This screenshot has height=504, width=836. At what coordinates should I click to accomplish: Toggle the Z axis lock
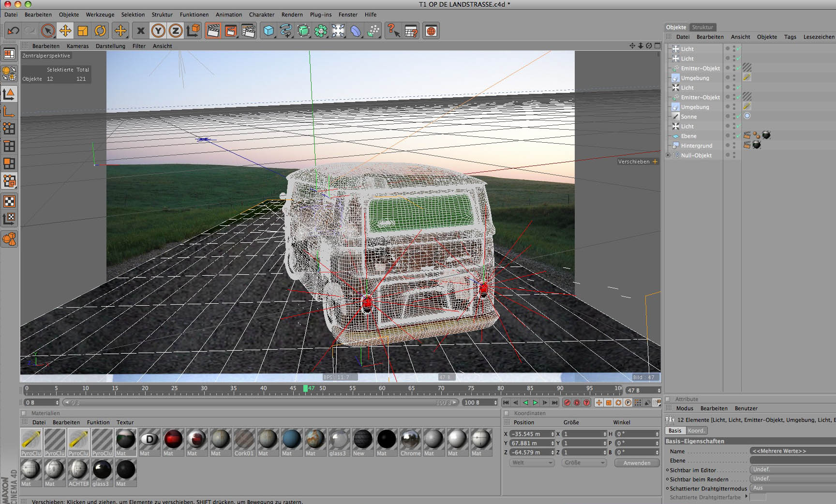pyautogui.click(x=175, y=31)
